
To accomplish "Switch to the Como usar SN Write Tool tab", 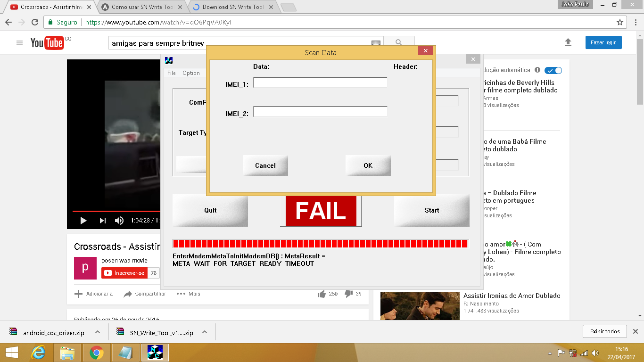I will pyautogui.click(x=141, y=7).
